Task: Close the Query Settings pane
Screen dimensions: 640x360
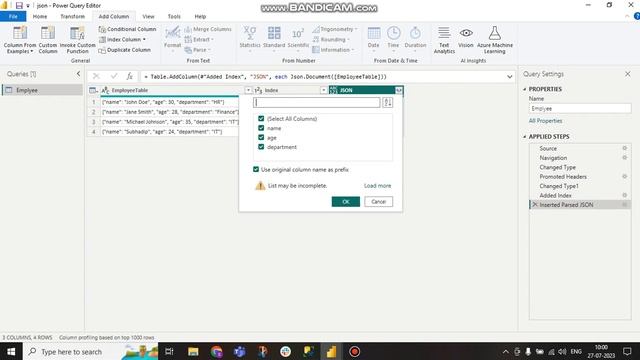Action: tap(628, 74)
